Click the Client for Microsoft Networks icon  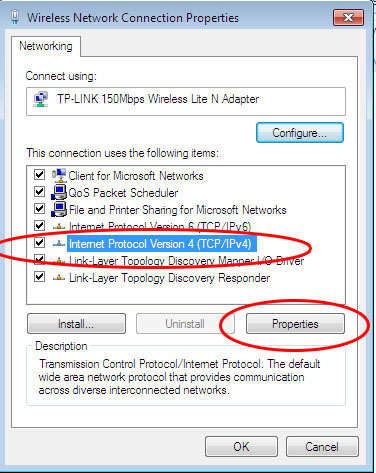click(59, 175)
